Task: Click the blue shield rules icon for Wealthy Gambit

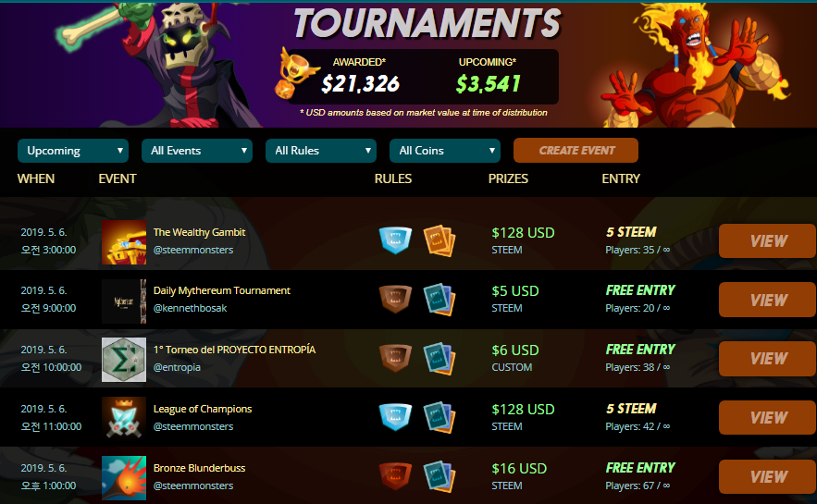Action: (395, 240)
